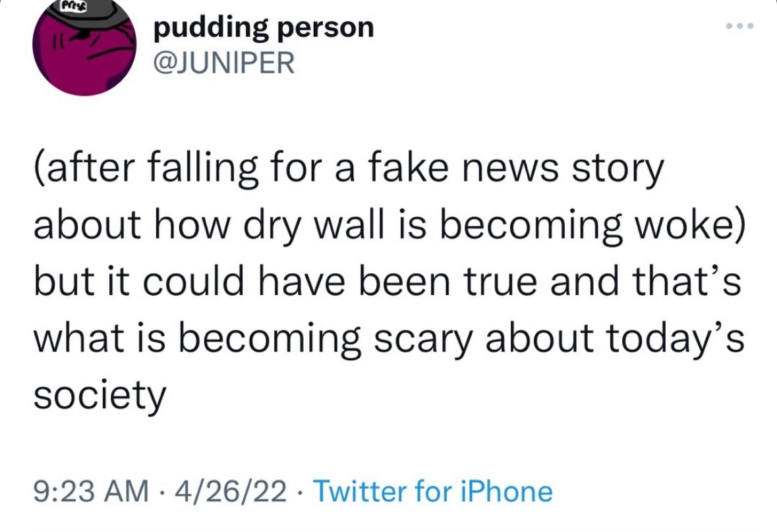The height and width of the screenshot is (532, 777).
Task: Click "but it could" starting the third line
Action: [112, 282]
